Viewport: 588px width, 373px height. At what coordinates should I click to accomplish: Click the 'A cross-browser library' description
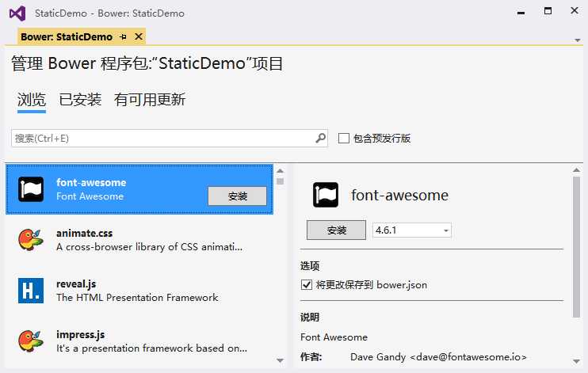point(149,247)
